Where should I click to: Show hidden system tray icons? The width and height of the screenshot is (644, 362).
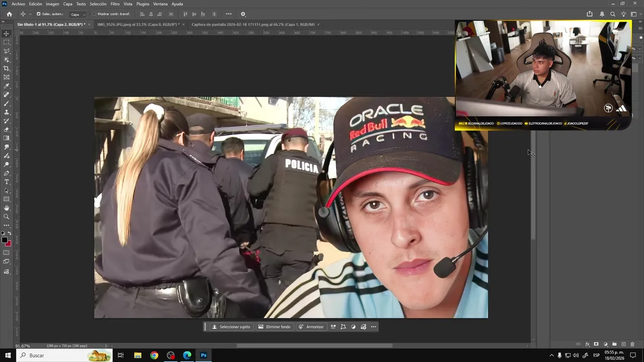pos(551,355)
